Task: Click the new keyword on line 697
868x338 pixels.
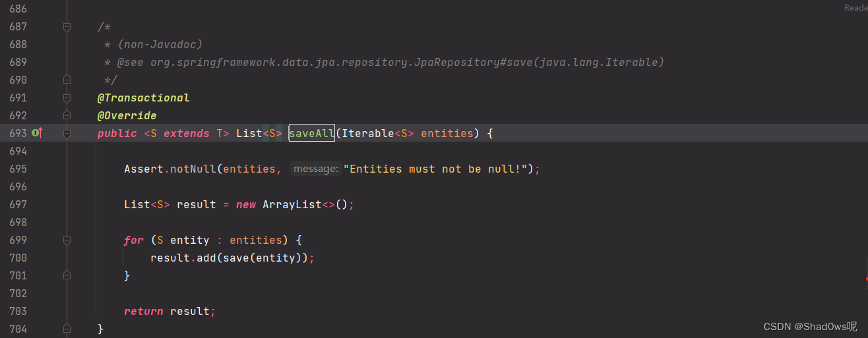Action: pos(246,204)
